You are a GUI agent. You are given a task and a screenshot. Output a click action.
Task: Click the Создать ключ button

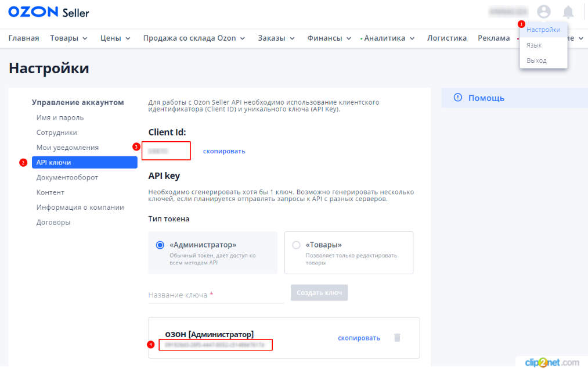(319, 293)
